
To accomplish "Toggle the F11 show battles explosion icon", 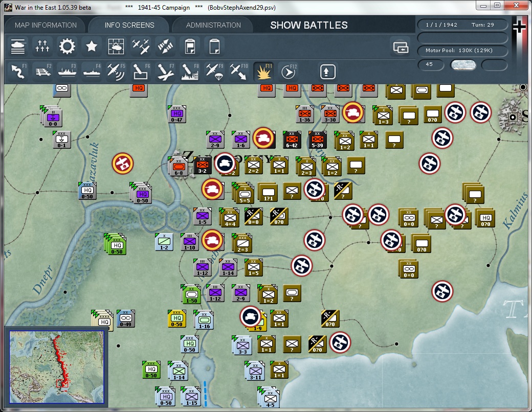I will [263, 72].
